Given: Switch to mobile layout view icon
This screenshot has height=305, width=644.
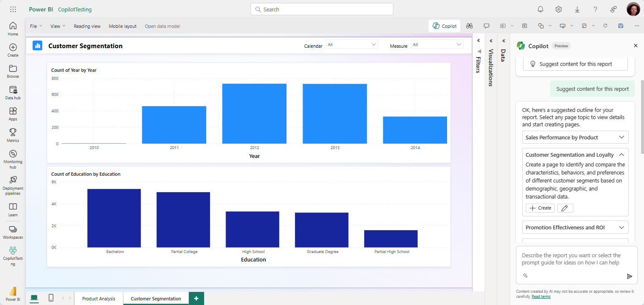Looking at the screenshot, I should click(51, 298).
